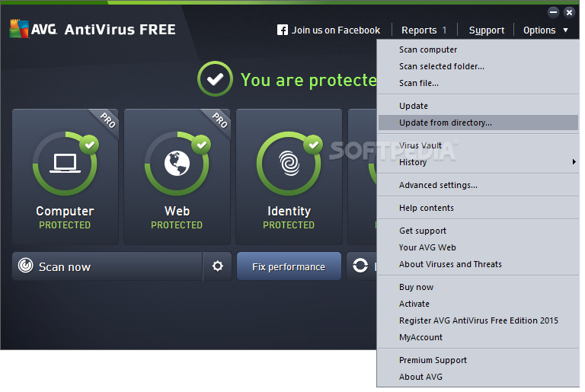The width and height of the screenshot is (585, 392).
Task: Select Update from directory...
Action: coord(478,123)
